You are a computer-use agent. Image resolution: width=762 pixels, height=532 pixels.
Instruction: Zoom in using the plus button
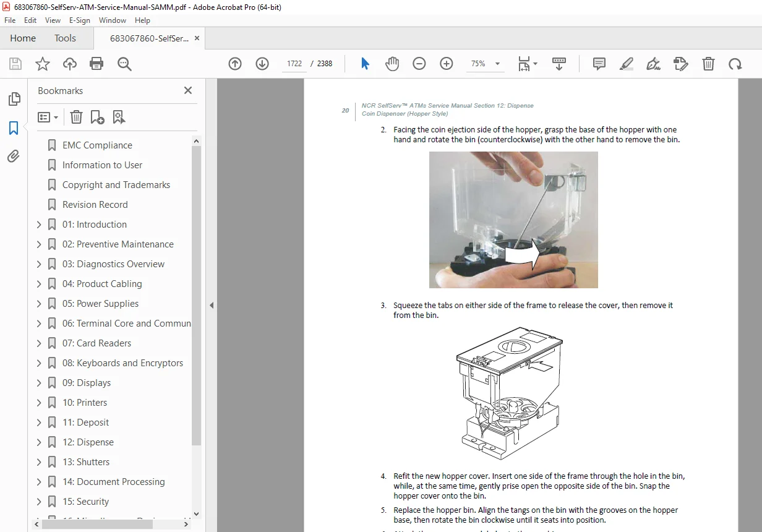click(x=447, y=64)
